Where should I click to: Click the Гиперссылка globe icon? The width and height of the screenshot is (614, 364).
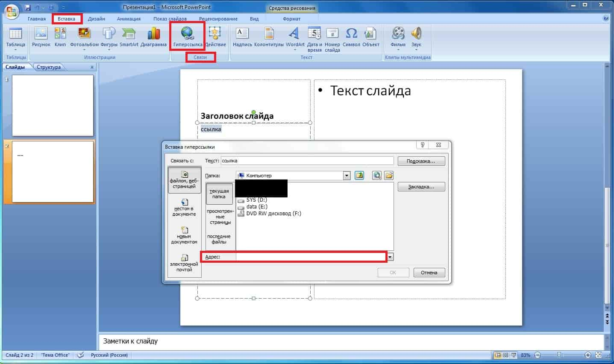point(187,32)
